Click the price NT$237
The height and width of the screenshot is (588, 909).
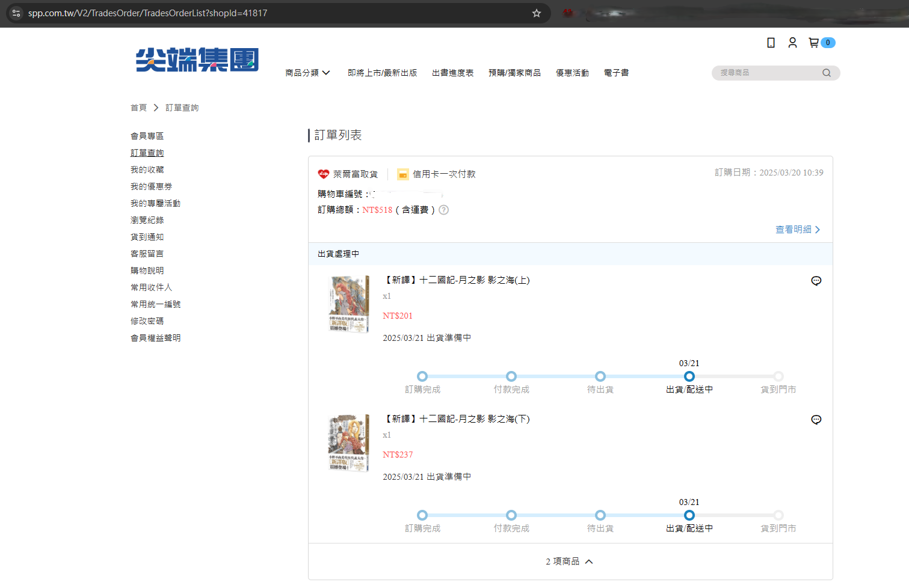398,455
